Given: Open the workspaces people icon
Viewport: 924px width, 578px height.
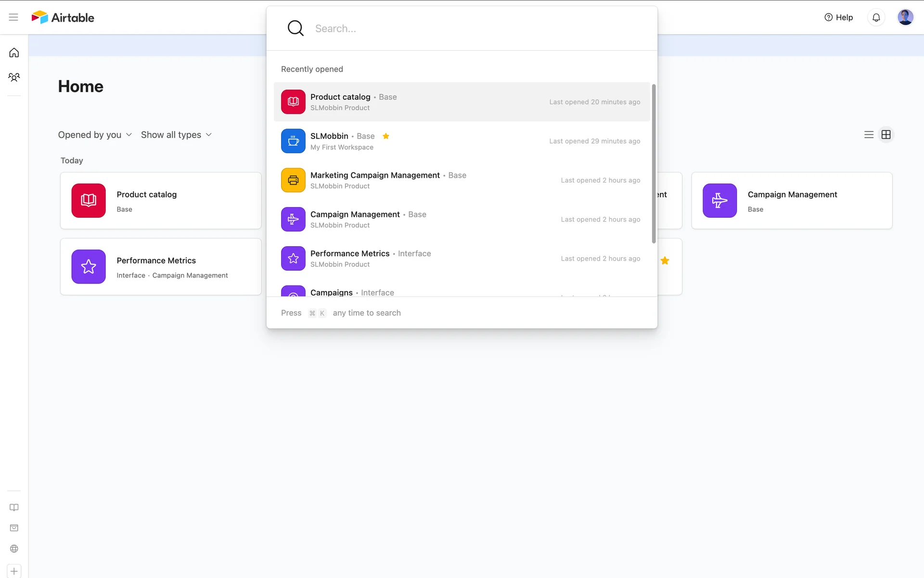Looking at the screenshot, I should pyautogui.click(x=14, y=77).
